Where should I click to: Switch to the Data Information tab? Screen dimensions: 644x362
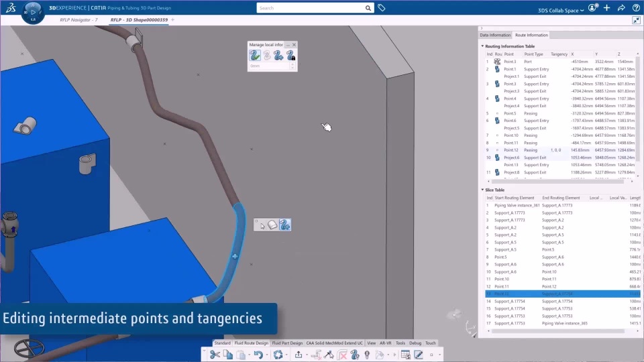pos(495,35)
